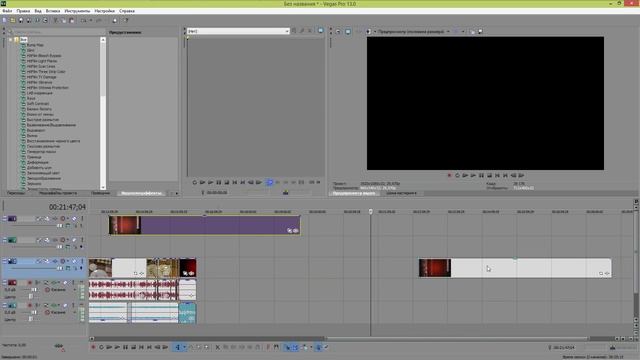Open the Инструменты menu
640x360 pixels.
pos(77,11)
